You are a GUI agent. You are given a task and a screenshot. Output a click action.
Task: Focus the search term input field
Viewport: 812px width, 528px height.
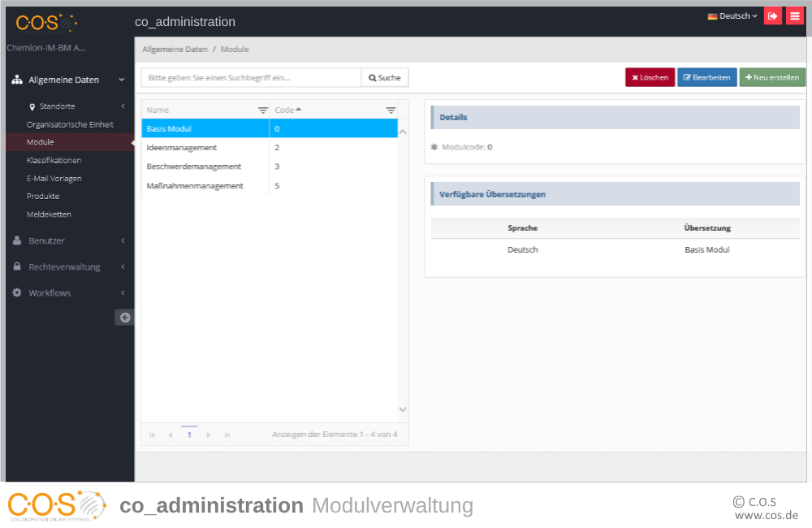pos(251,77)
